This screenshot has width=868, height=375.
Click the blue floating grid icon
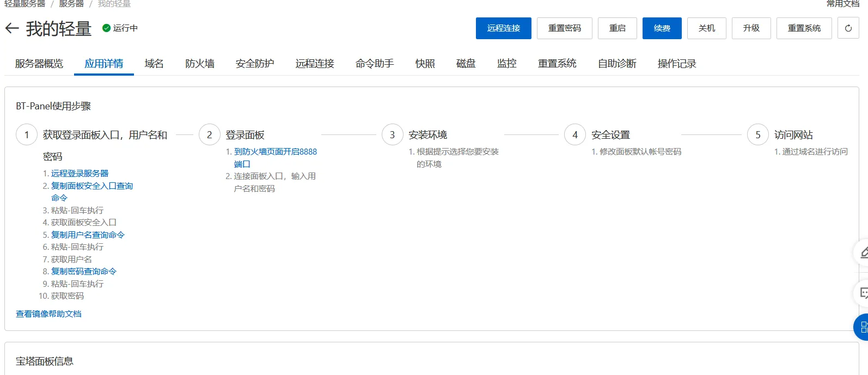pyautogui.click(x=862, y=327)
